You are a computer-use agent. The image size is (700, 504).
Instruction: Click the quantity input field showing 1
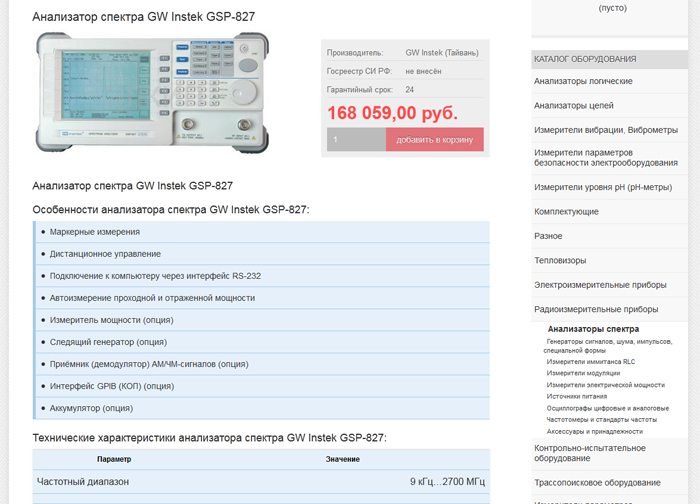tap(356, 139)
